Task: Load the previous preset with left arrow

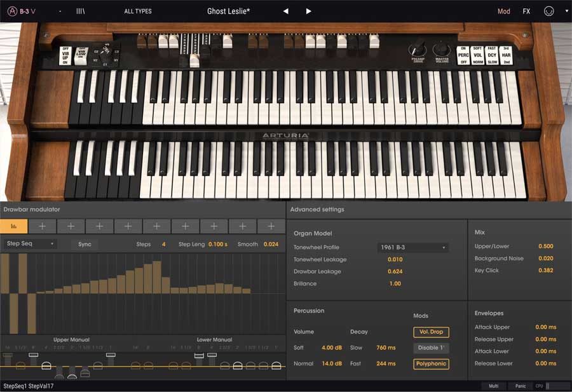Action: (286, 11)
